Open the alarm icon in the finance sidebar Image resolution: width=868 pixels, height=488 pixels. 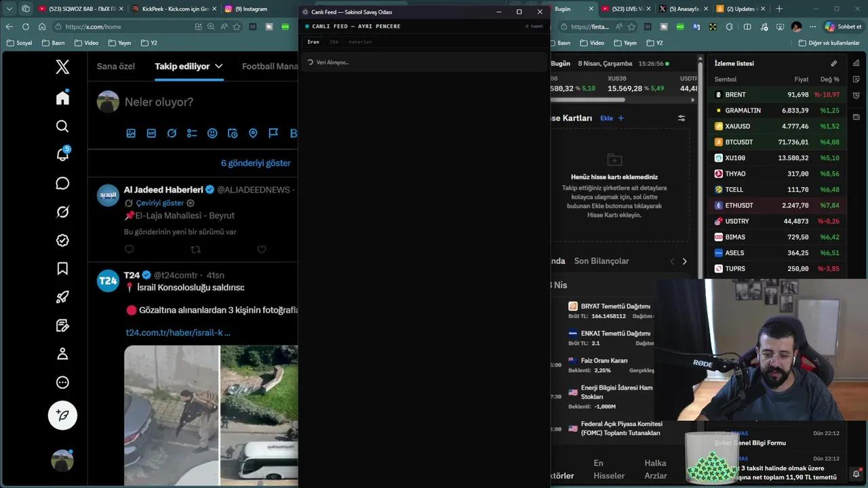click(x=856, y=474)
